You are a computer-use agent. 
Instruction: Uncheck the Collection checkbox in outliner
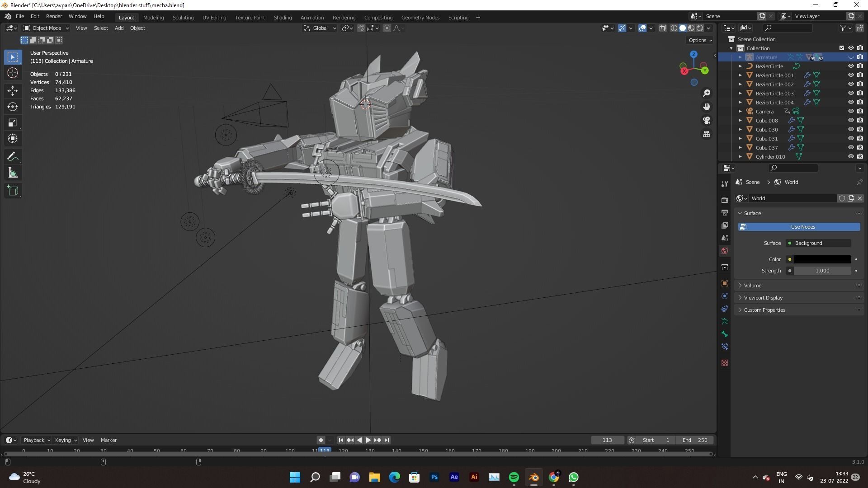[842, 48]
